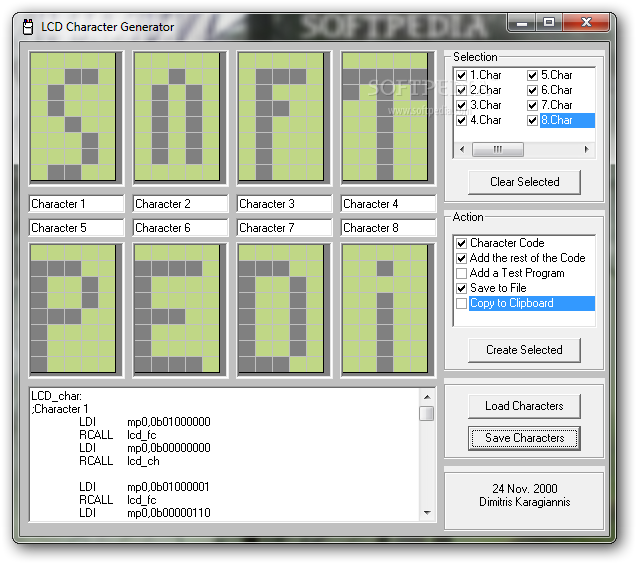Click the "lcd_ch" text in code output
This screenshot has width=637, height=564.
143,461
